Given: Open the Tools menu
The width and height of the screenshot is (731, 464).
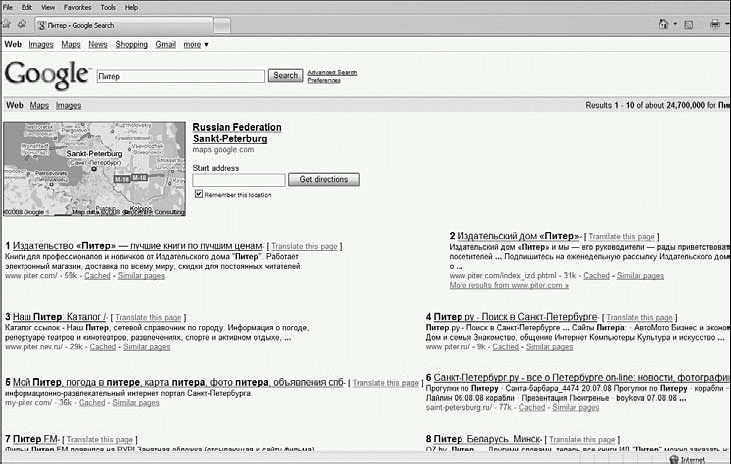Looking at the screenshot, I should coord(108,7).
